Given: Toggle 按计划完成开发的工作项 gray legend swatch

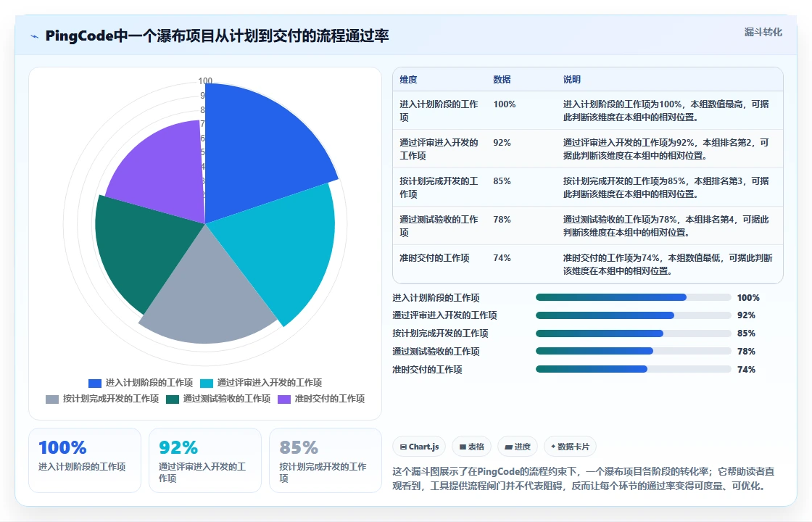Looking at the screenshot, I should pos(52,399).
